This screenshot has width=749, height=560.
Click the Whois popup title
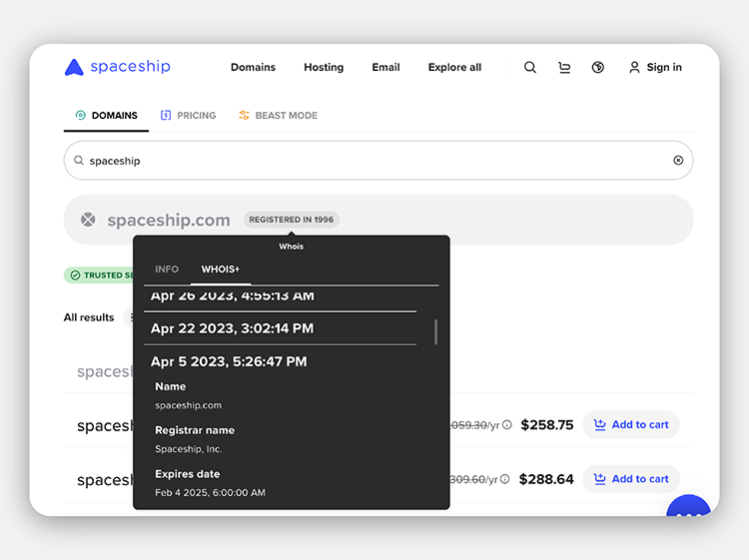pos(292,247)
